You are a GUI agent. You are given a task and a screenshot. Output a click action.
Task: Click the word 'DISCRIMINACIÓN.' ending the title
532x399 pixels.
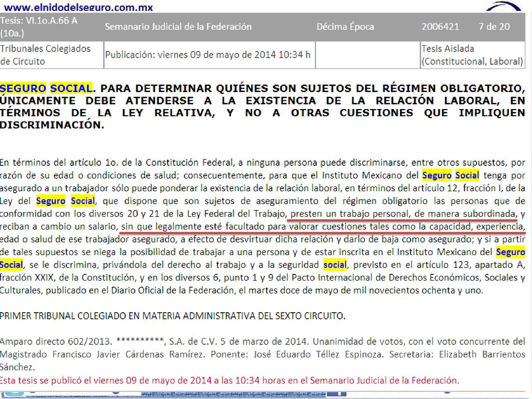[52, 125]
